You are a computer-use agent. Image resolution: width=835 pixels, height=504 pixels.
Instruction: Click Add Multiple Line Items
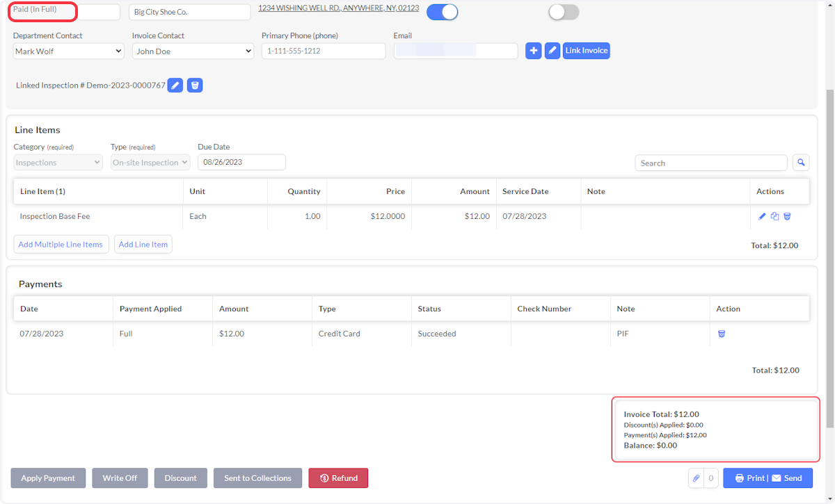click(61, 244)
